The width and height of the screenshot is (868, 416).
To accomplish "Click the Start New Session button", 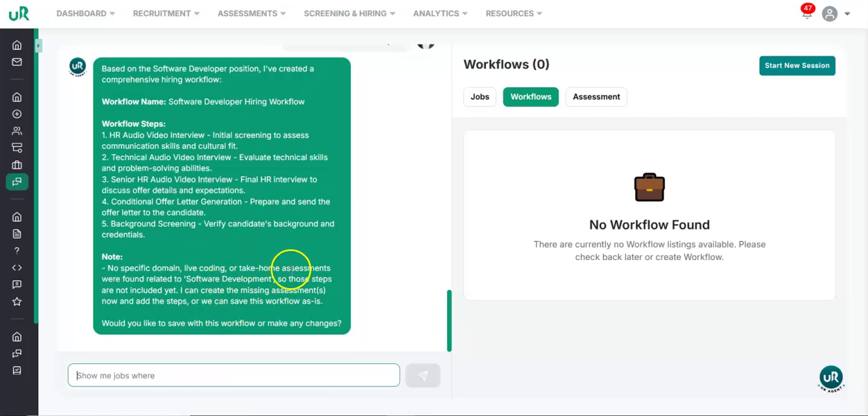I will (797, 66).
